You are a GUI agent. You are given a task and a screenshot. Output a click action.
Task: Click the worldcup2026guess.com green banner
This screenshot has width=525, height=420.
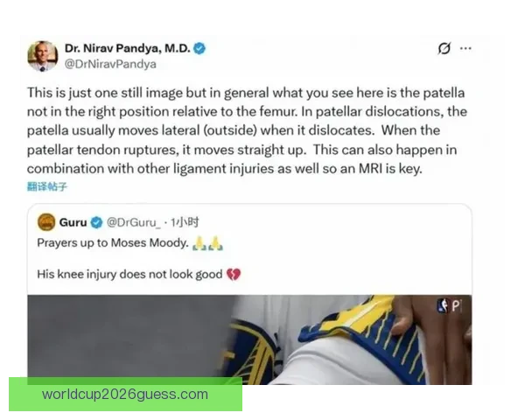click(125, 395)
